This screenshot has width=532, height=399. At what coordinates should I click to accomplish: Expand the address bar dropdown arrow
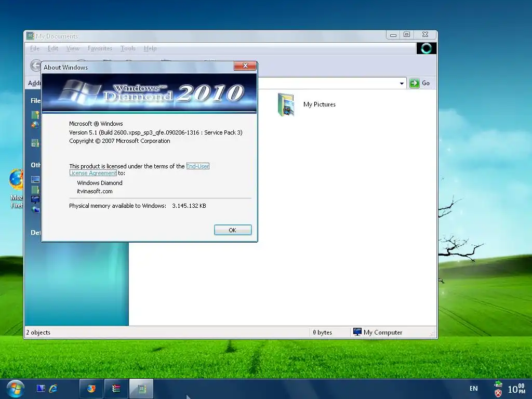402,83
